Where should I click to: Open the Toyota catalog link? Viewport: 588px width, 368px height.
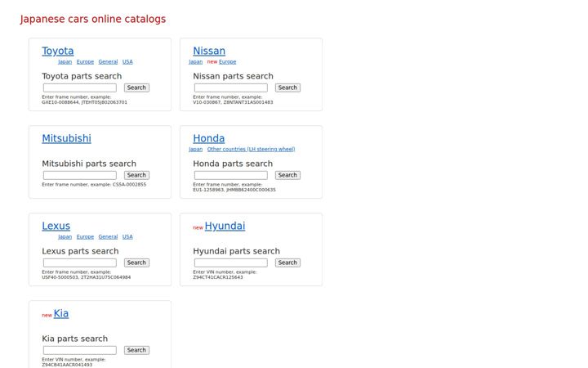pyautogui.click(x=58, y=51)
